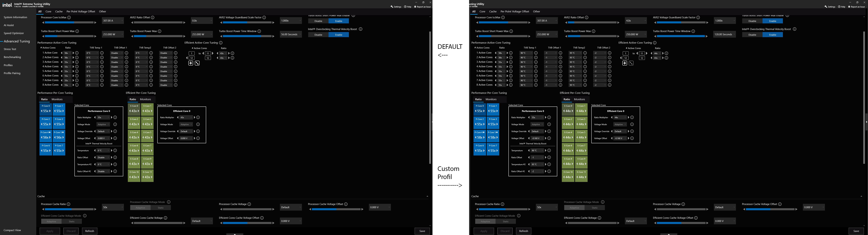This screenshot has width=868, height=235.
Task: Collapse the Cache section in left window
Action: 427,196
